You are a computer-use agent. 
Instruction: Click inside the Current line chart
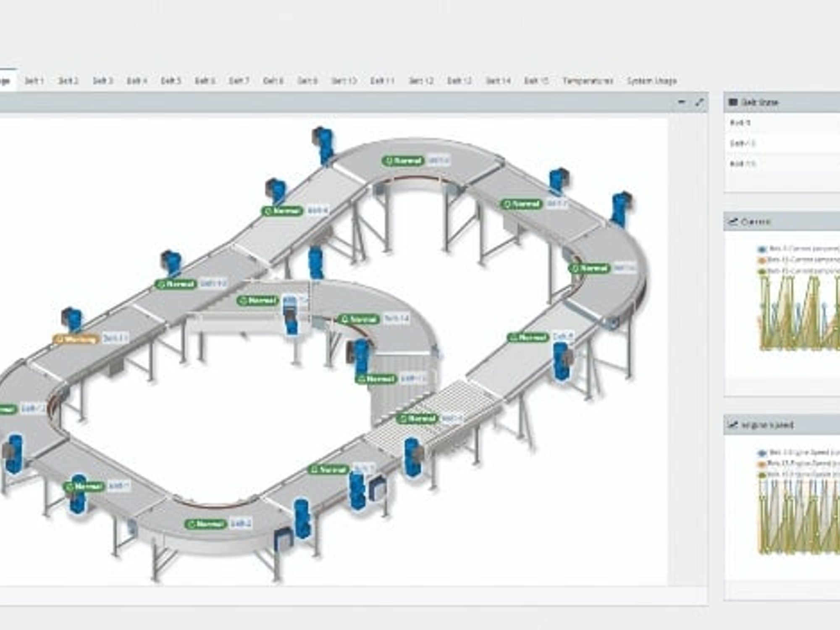pos(799,313)
